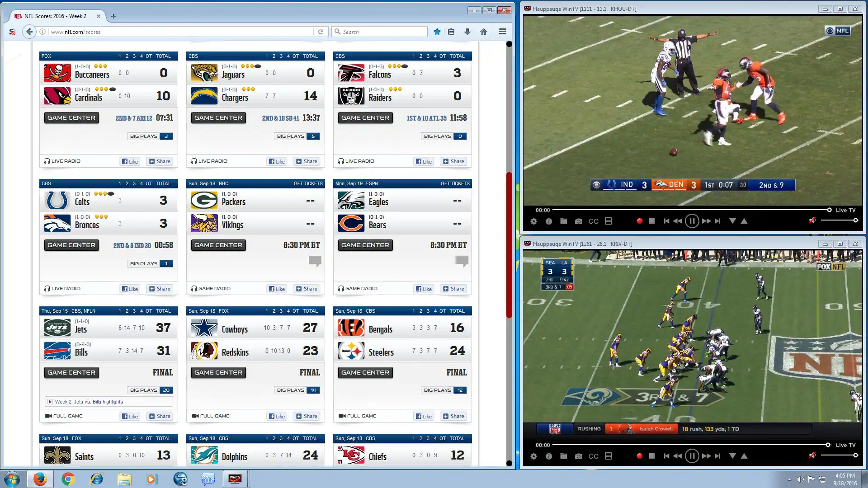Click info icon in the KHOU-DT player
Viewport: 868px width, 488px height.
click(x=549, y=221)
